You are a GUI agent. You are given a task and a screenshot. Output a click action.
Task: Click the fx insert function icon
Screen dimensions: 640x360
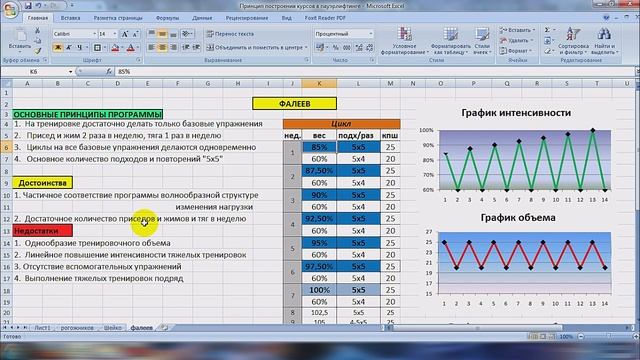109,71
